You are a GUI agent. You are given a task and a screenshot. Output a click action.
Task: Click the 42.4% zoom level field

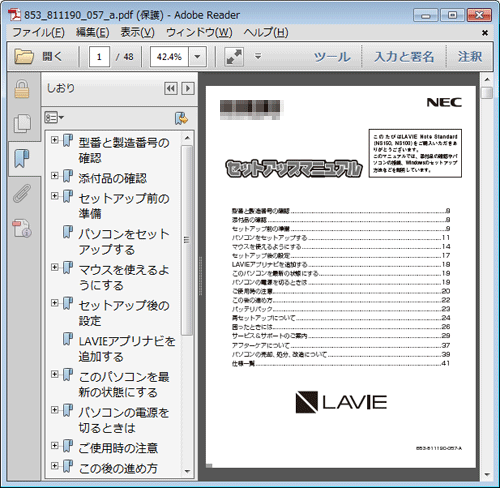169,57
